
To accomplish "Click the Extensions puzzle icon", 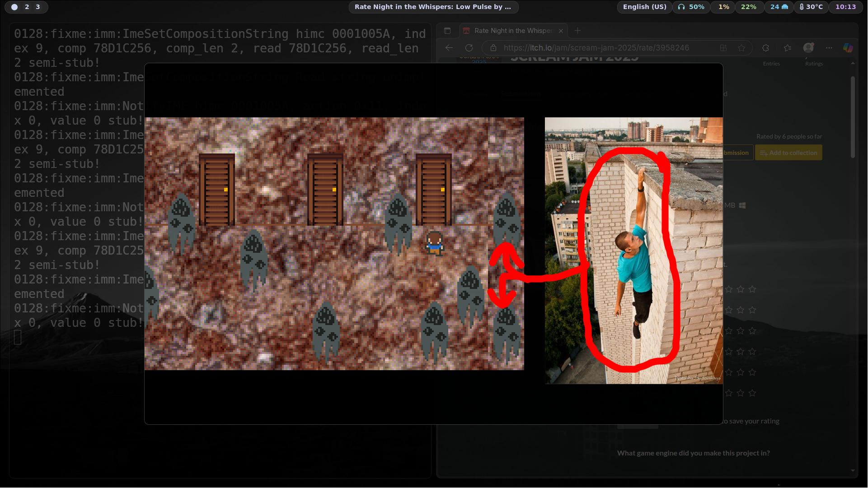I will [x=765, y=48].
